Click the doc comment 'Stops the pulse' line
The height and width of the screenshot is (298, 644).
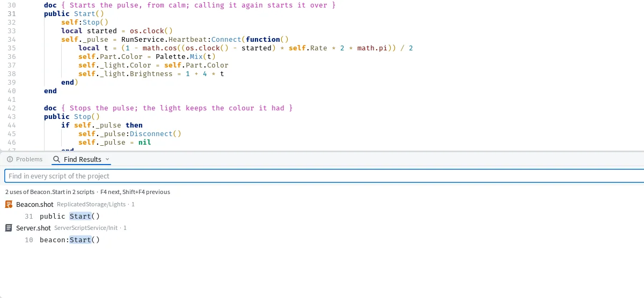tap(168, 108)
